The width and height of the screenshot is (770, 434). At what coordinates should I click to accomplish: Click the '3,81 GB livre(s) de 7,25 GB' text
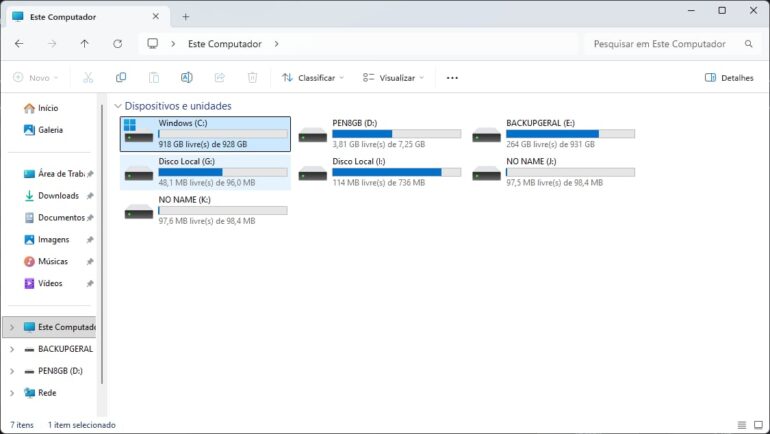(x=379, y=144)
